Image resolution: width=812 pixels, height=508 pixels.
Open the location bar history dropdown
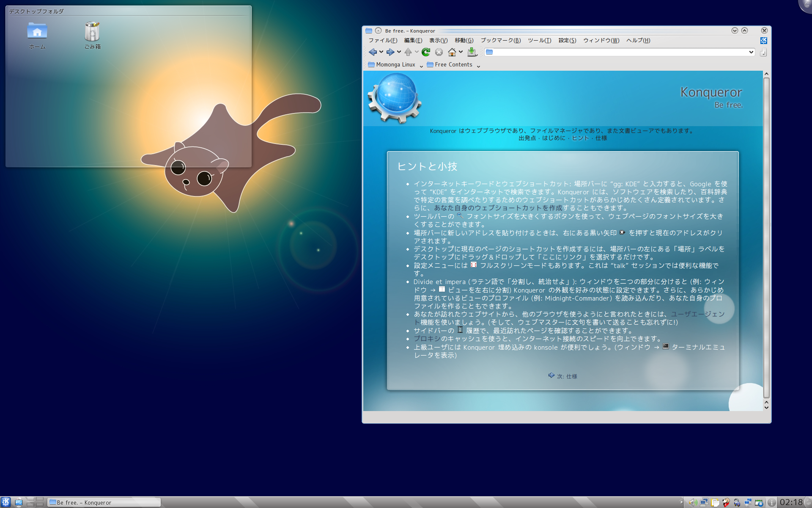751,52
